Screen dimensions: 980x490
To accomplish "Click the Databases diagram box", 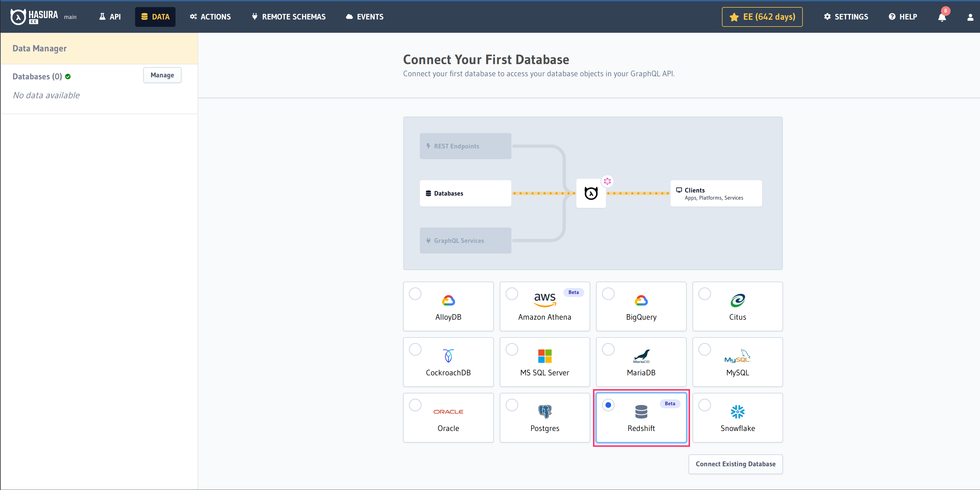I will (x=465, y=193).
